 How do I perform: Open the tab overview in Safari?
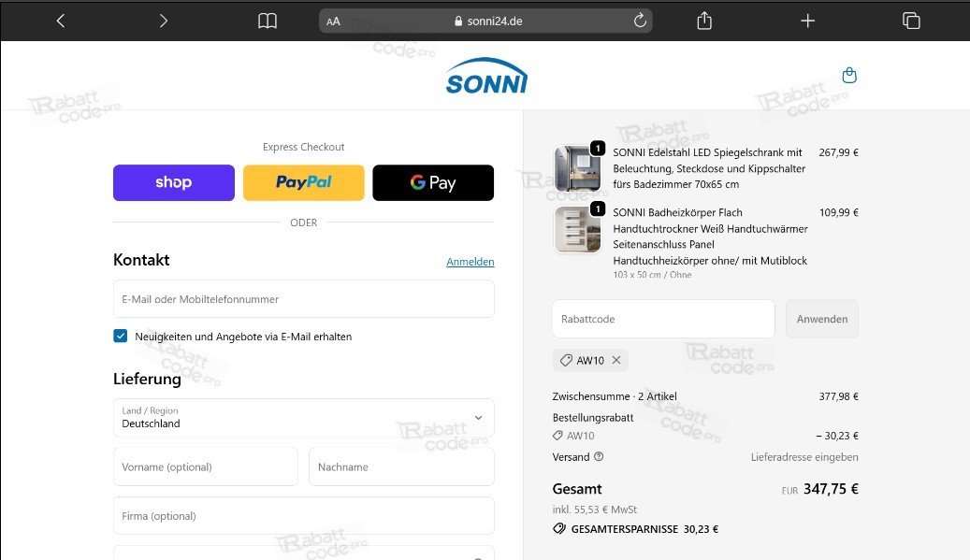coord(911,20)
